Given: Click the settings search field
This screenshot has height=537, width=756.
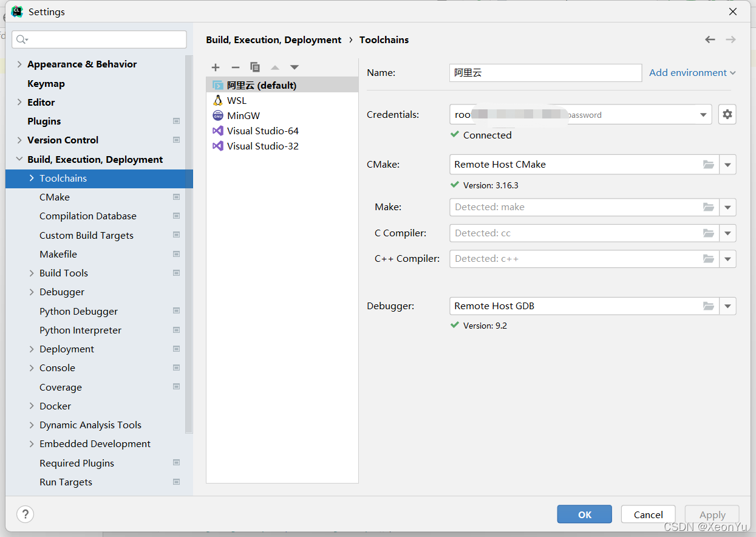Looking at the screenshot, I should 99,39.
